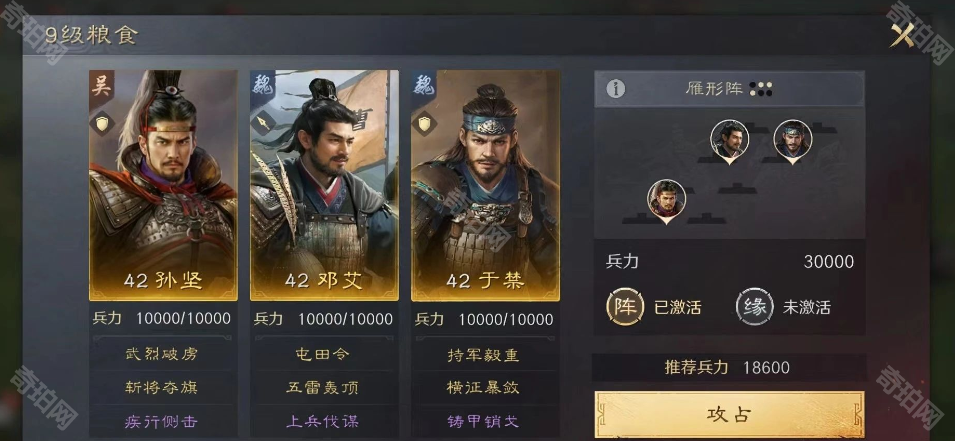Tap the 魏 faction badge on 邓艾
This screenshot has width=955, height=441.
263,86
